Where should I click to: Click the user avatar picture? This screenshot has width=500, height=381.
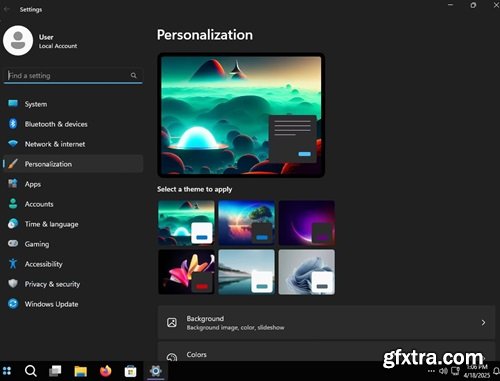(18, 41)
